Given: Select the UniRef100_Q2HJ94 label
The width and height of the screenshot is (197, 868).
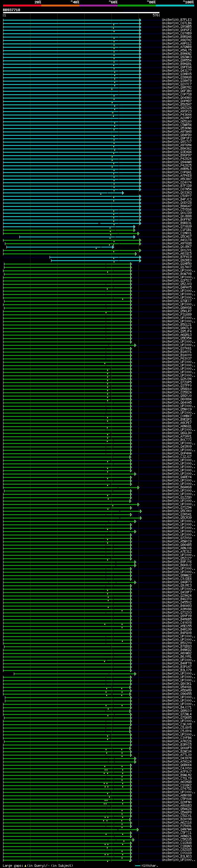Looking at the screenshot, I should [x=177, y=379].
